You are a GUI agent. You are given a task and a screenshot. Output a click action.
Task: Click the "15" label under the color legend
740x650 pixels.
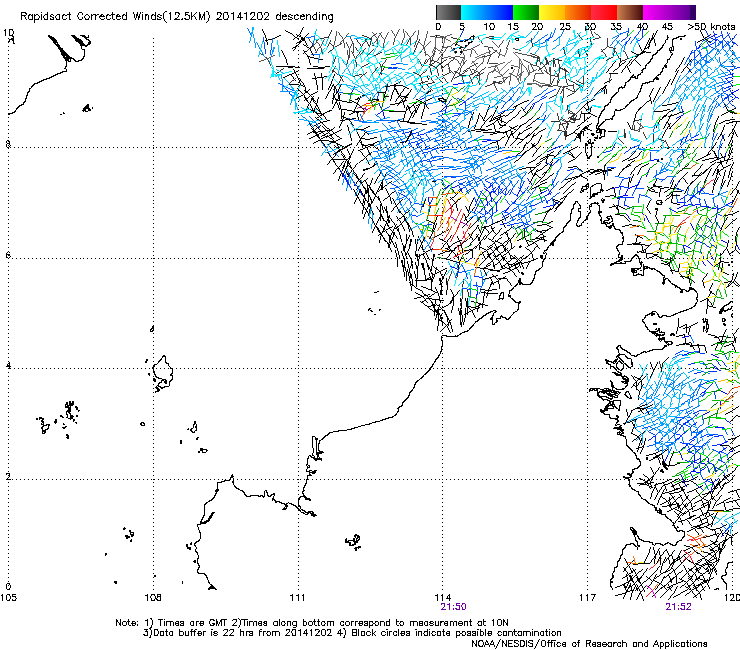[x=513, y=27]
